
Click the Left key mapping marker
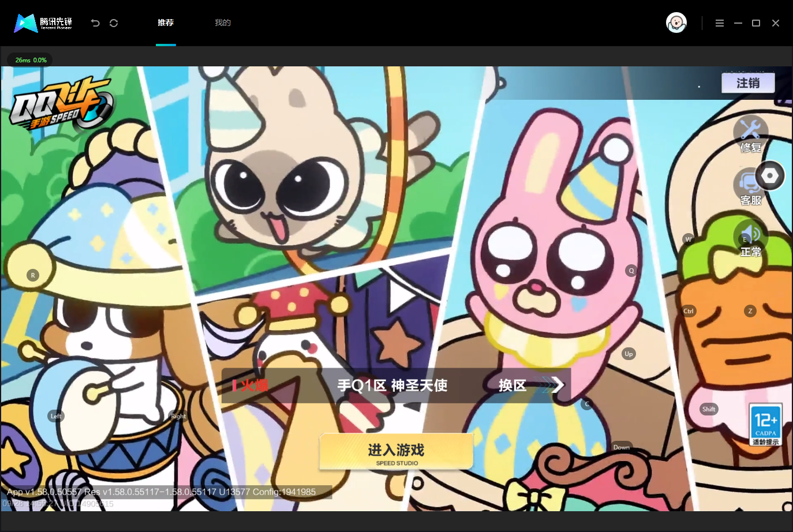click(56, 416)
